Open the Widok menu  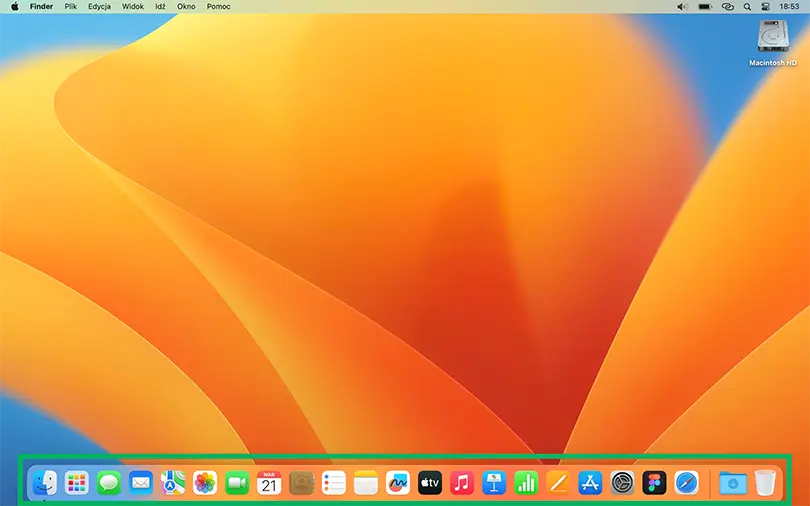132,6
